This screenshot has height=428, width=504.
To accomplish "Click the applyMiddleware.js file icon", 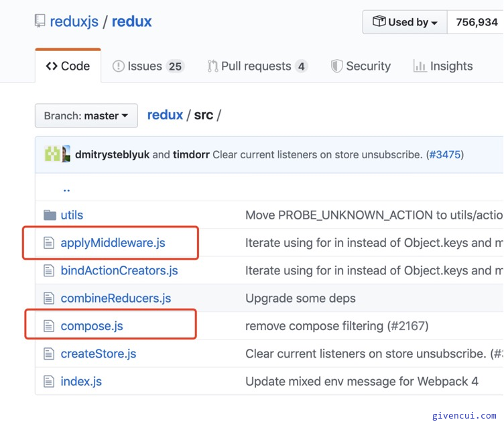I will [x=49, y=243].
